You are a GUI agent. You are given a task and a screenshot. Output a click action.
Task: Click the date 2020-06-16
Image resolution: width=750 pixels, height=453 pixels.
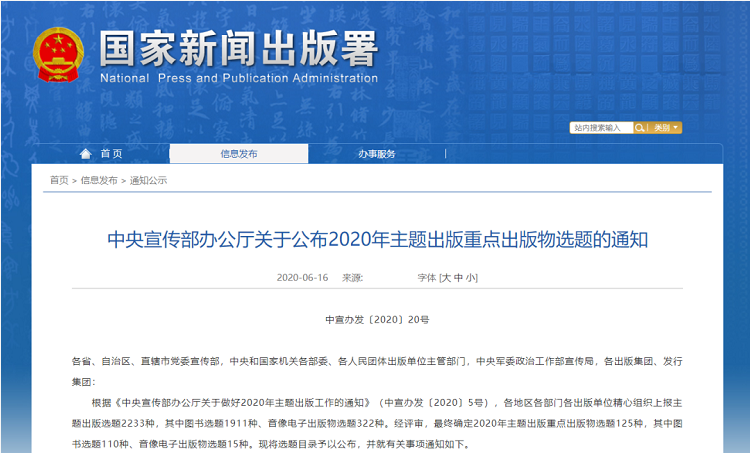tap(302, 277)
